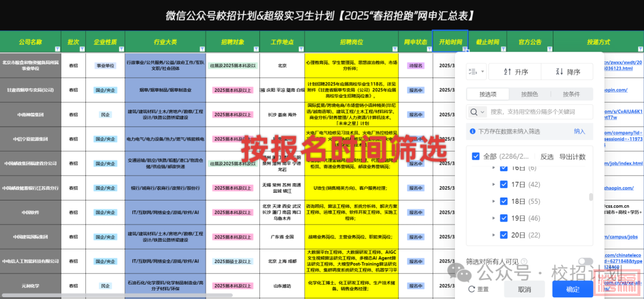Open the filter icon in 企业性质 header

121,49
